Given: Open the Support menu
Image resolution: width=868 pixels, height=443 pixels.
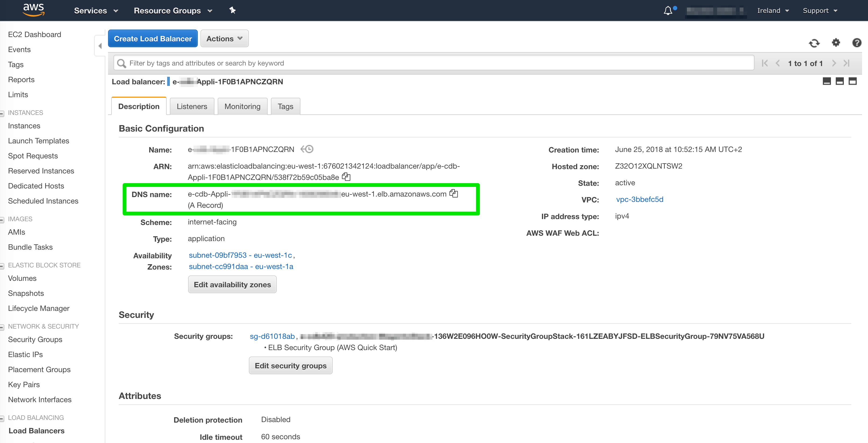Looking at the screenshot, I should pos(820,11).
